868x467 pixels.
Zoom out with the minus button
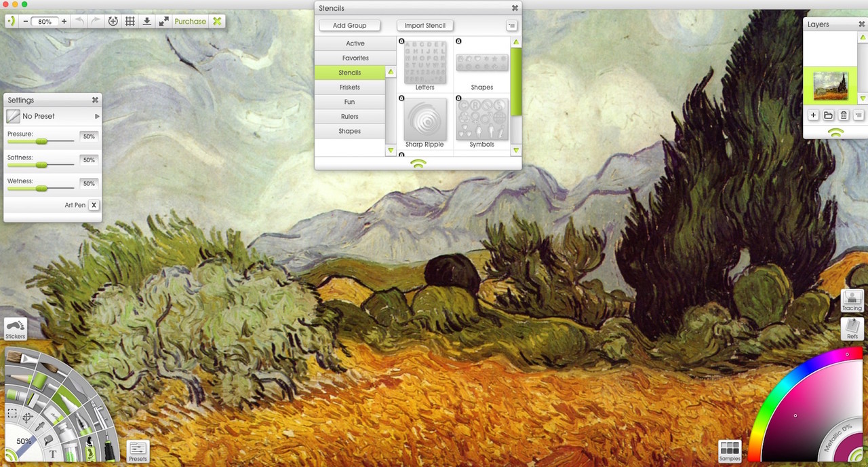(26, 21)
